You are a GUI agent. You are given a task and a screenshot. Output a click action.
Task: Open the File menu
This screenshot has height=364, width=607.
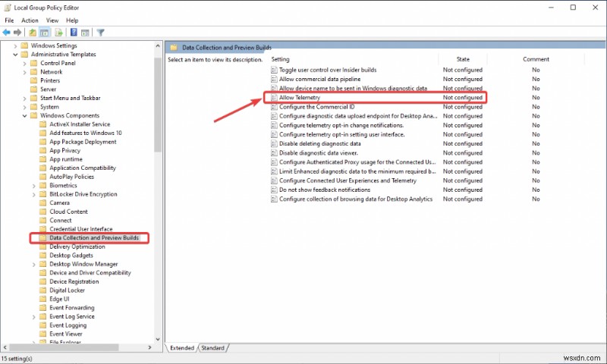9,20
